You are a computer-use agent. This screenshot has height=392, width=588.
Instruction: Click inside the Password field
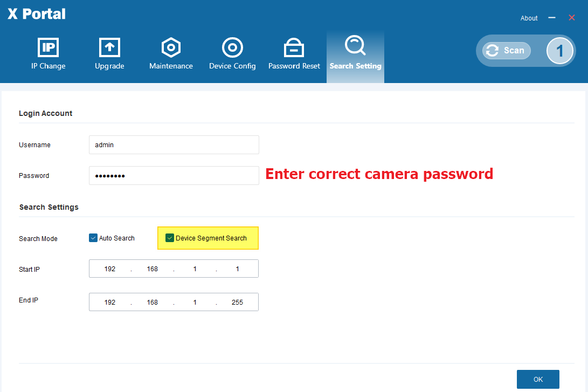pos(174,175)
